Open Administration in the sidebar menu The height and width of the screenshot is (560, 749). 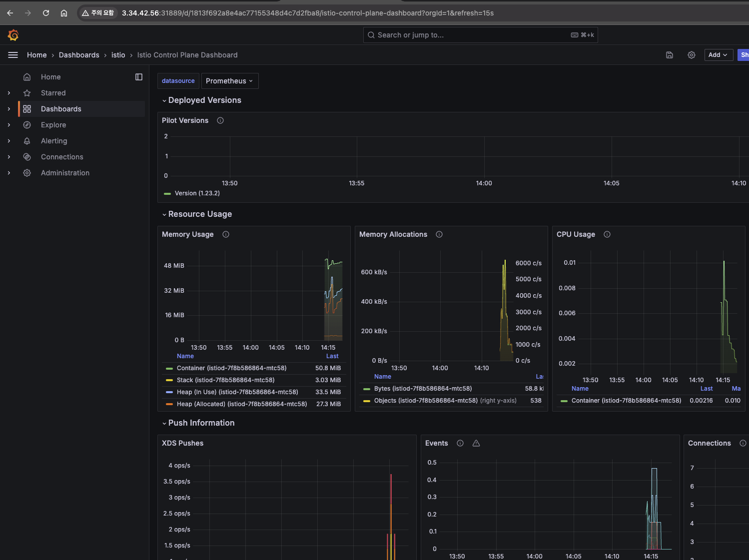[x=65, y=173]
